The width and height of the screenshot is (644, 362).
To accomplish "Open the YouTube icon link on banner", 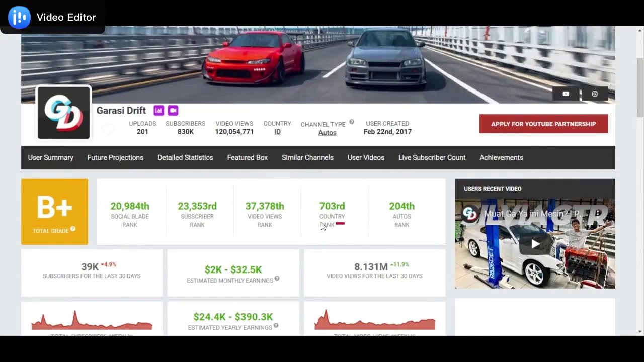I will [566, 94].
